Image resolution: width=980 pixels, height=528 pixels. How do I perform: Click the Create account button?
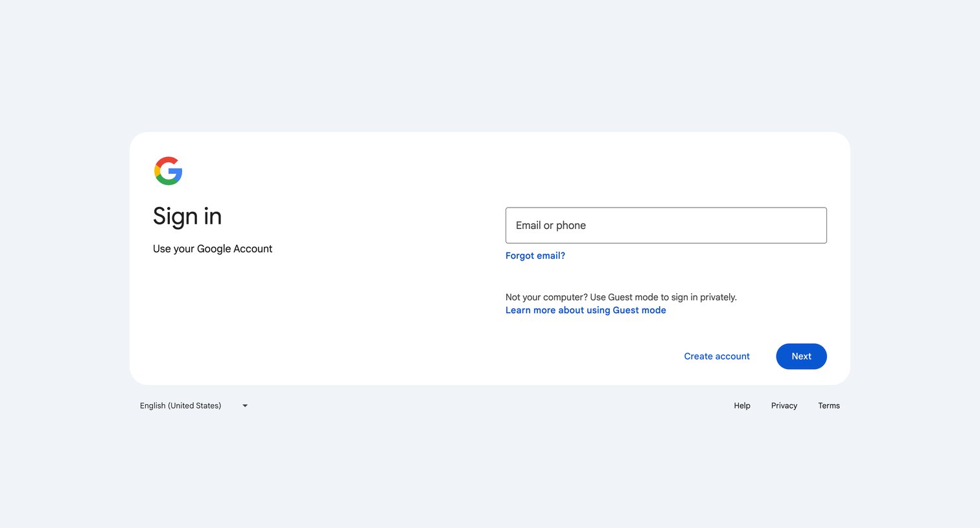[717, 356]
